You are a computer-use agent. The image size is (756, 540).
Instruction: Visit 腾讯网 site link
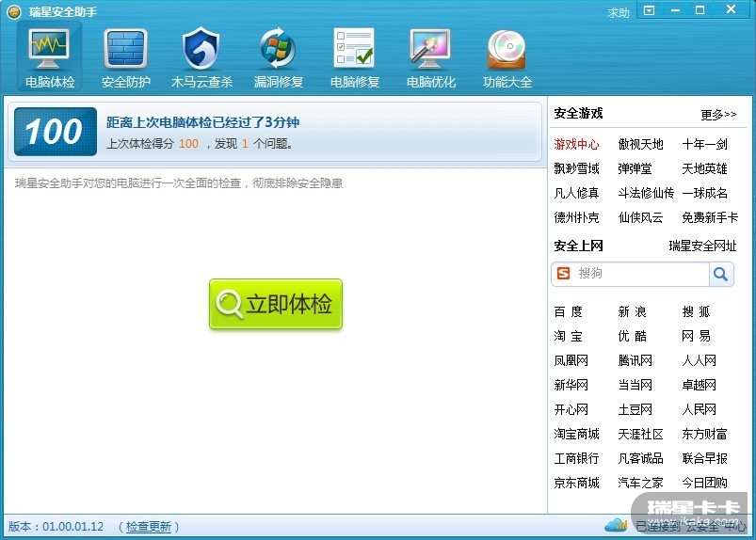635,360
